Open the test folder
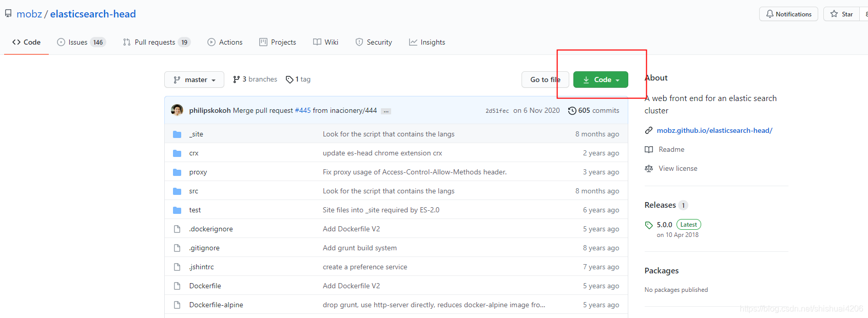Image resolution: width=868 pixels, height=318 pixels. pyautogui.click(x=195, y=210)
